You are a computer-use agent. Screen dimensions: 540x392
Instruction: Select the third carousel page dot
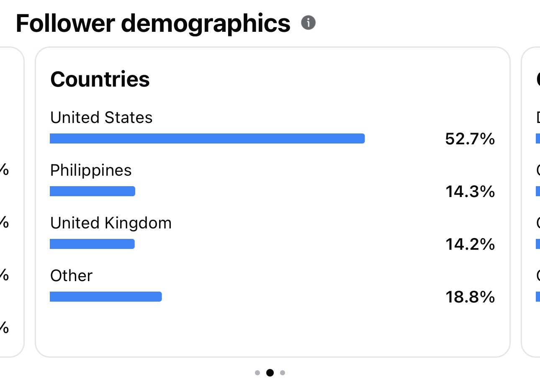[x=283, y=373]
